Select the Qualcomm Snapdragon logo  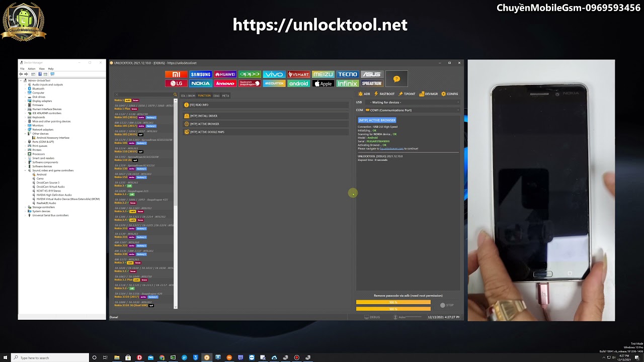click(x=250, y=83)
